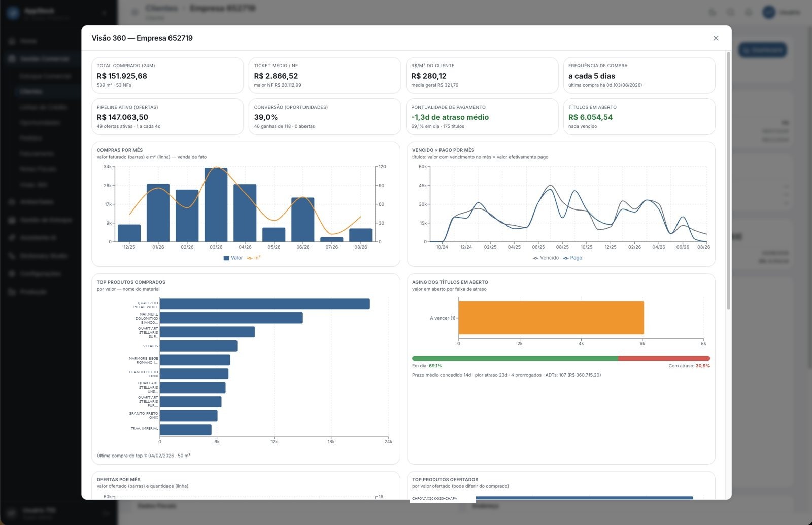Click the Pipeline Ativo (Ofertas) card

pyautogui.click(x=167, y=117)
